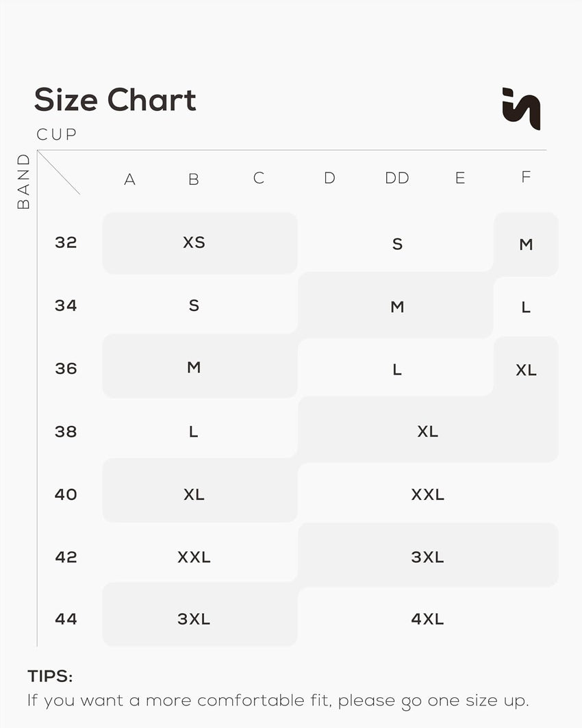Click the TIPS heading
Image resolution: width=582 pixels, height=728 pixels.
click(50, 677)
